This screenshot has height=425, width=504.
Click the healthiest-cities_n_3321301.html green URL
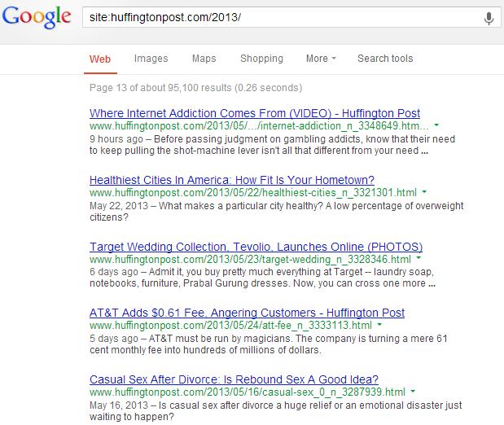pyautogui.click(x=253, y=193)
